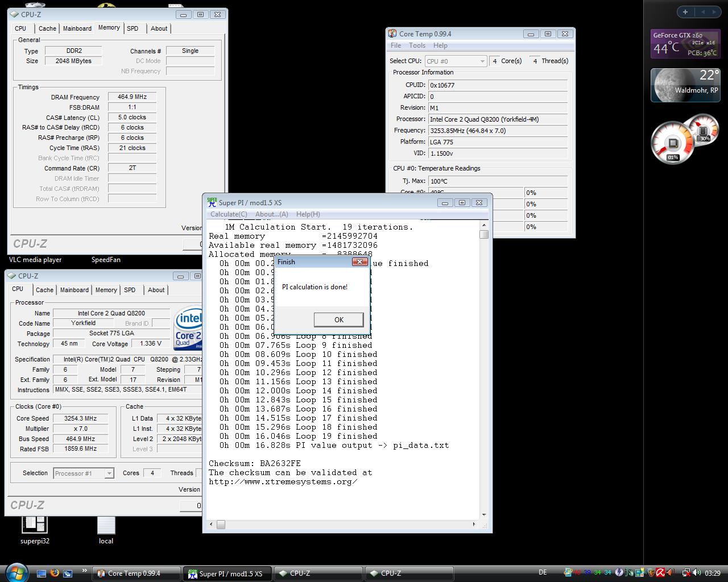The height and width of the screenshot is (582, 728).
Task: Click the volume speaker tray icon
Action: click(x=696, y=573)
